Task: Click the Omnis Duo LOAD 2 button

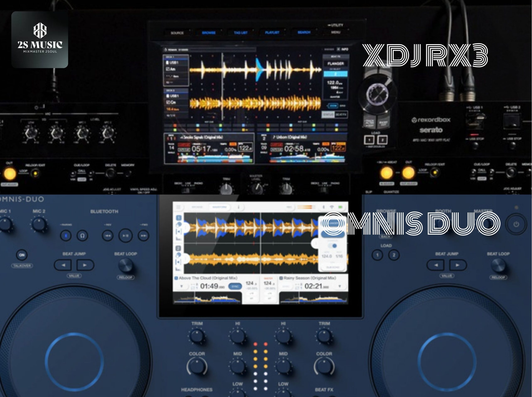Action: [394, 255]
